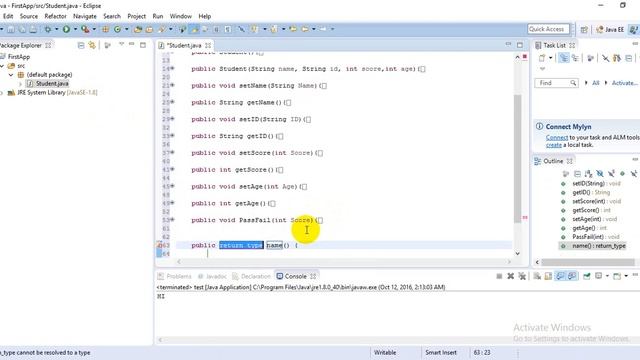This screenshot has width=640, height=360.
Task: Expand the Student.java tree node
Action: click(x=20, y=84)
